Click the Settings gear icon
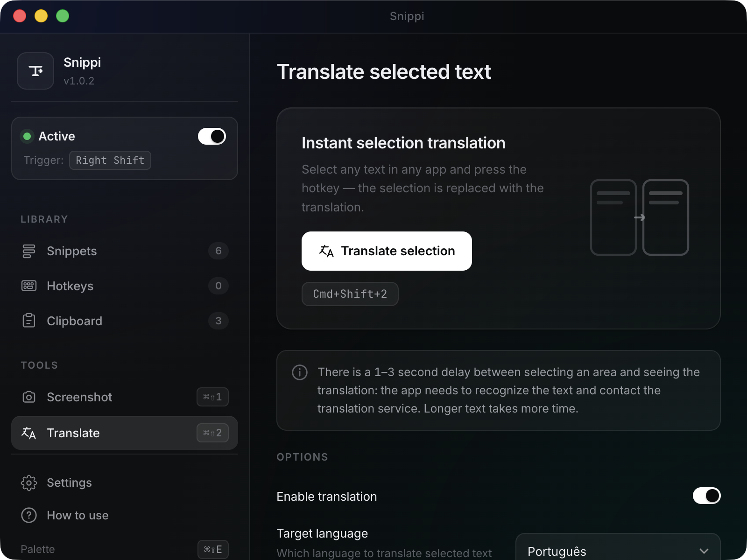 click(x=29, y=483)
